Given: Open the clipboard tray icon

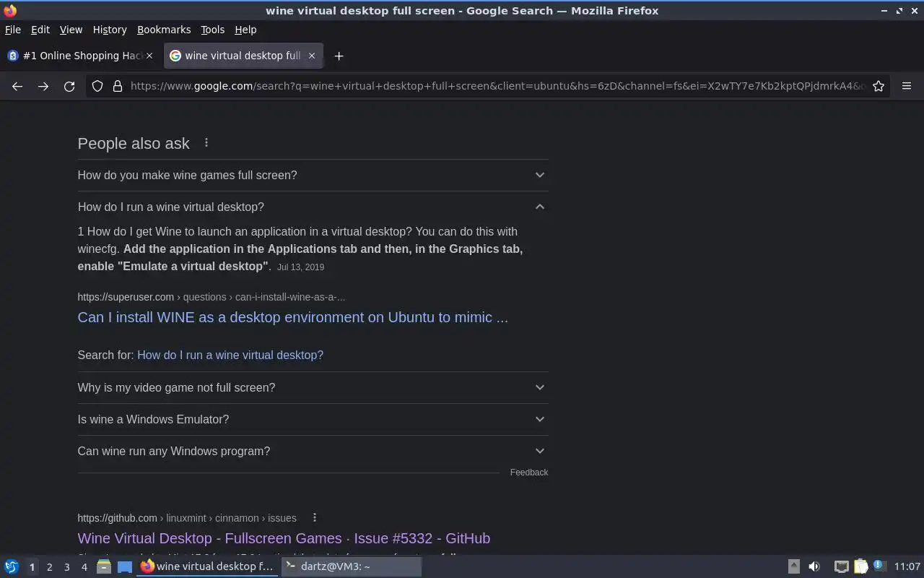Looking at the screenshot, I should pyautogui.click(x=860, y=566).
